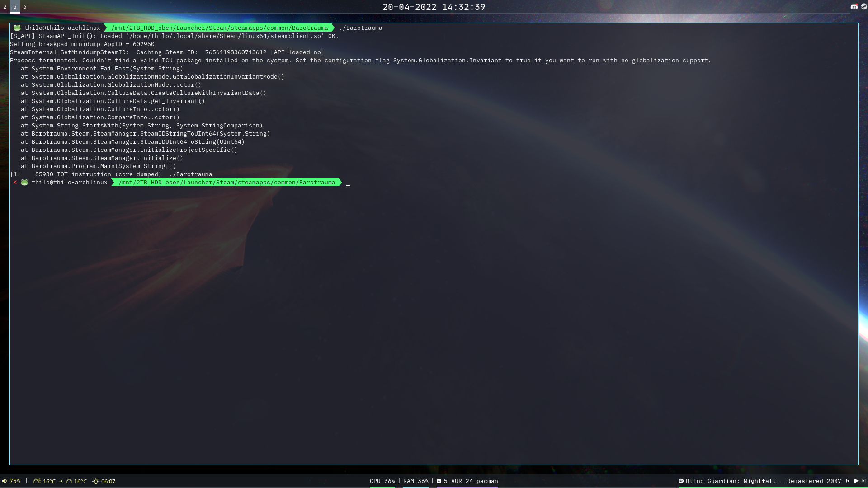Switch to workspace 6
The height and width of the screenshot is (488, 868).
(24, 7)
